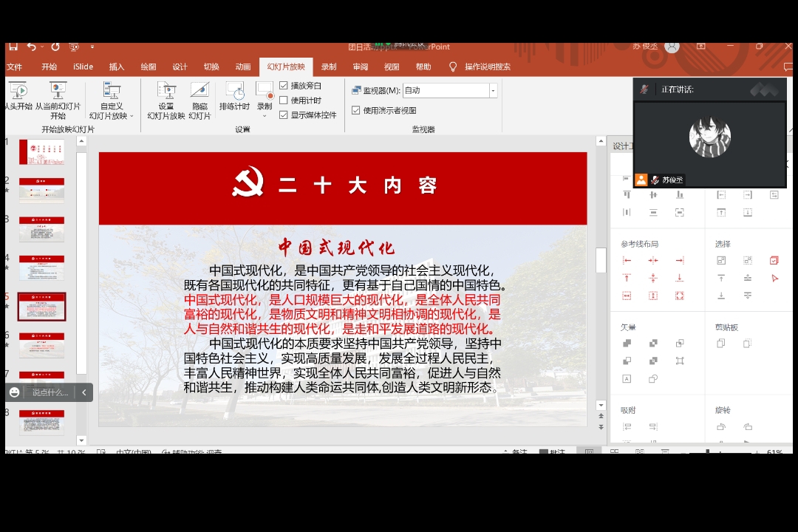
Task: Click the next-slide double arrow below scrollbar
Action: (x=601, y=427)
